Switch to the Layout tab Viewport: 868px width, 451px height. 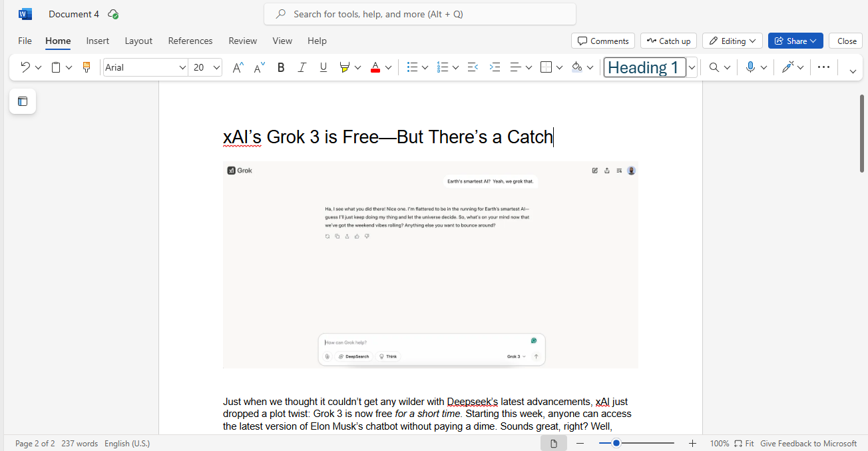138,41
